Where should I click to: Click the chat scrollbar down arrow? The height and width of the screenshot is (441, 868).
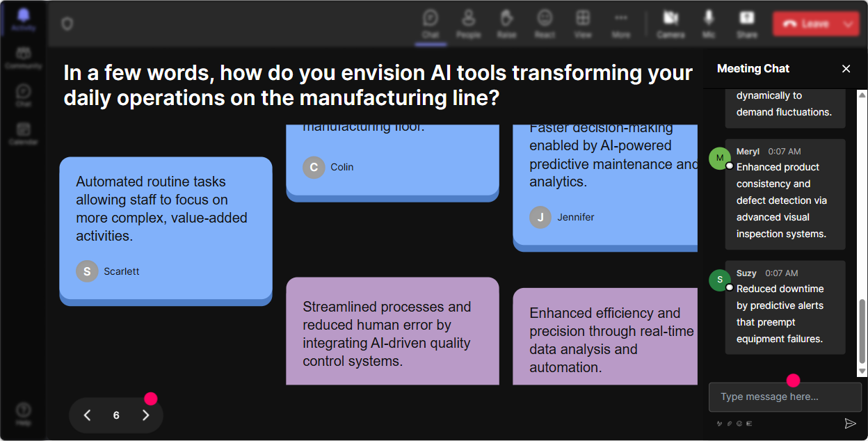click(x=862, y=371)
